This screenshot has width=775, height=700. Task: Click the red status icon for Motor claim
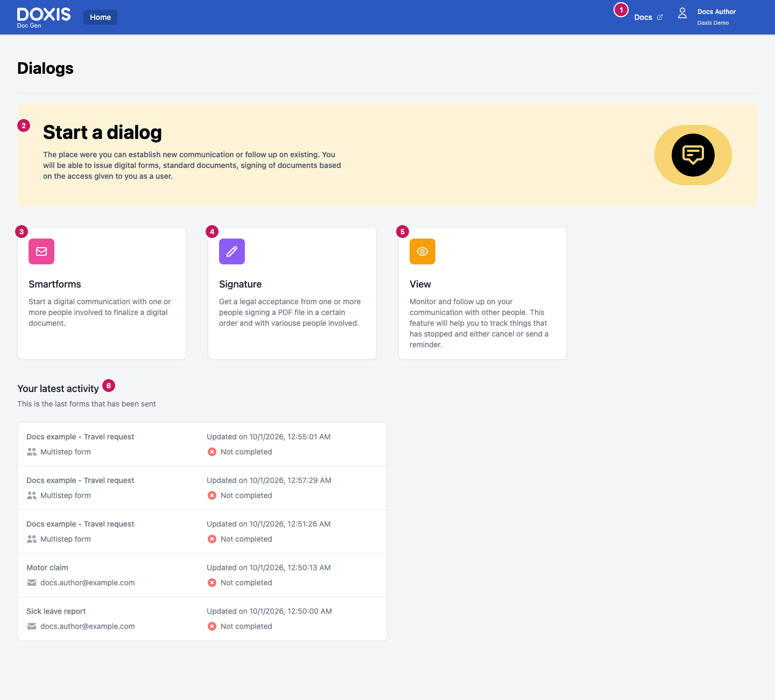tap(212, 583)
